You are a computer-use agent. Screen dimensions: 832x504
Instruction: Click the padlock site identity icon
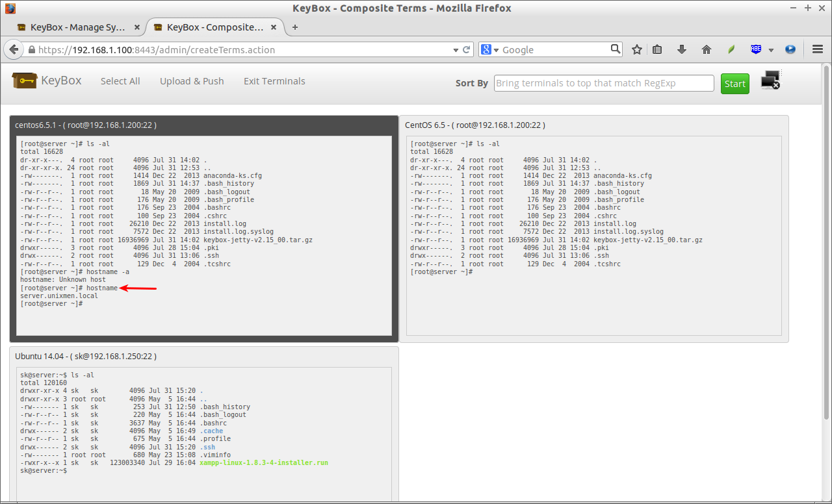pos(31,50)
